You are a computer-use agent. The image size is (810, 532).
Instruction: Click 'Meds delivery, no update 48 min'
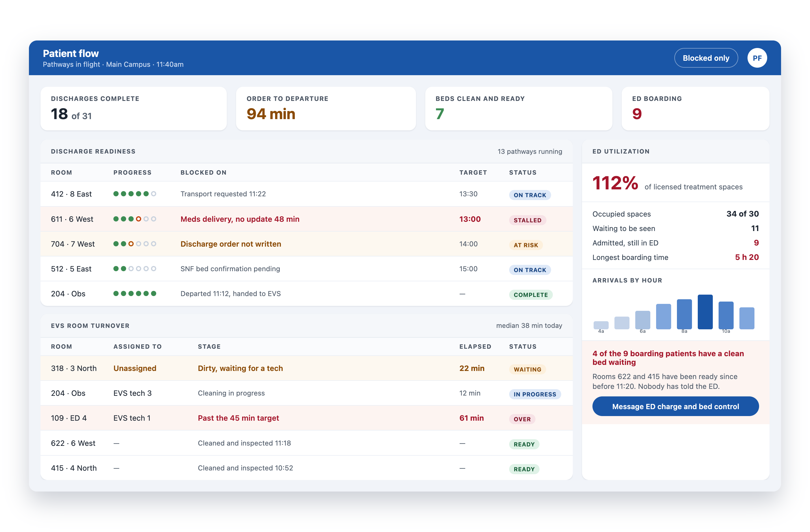(x=240, y=219)
